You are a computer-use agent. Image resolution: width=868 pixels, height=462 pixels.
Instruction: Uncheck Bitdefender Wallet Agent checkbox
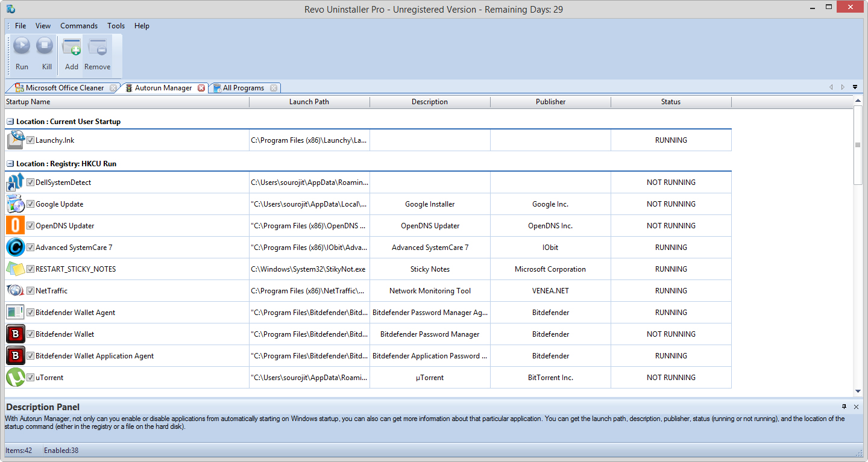[30, 313]
